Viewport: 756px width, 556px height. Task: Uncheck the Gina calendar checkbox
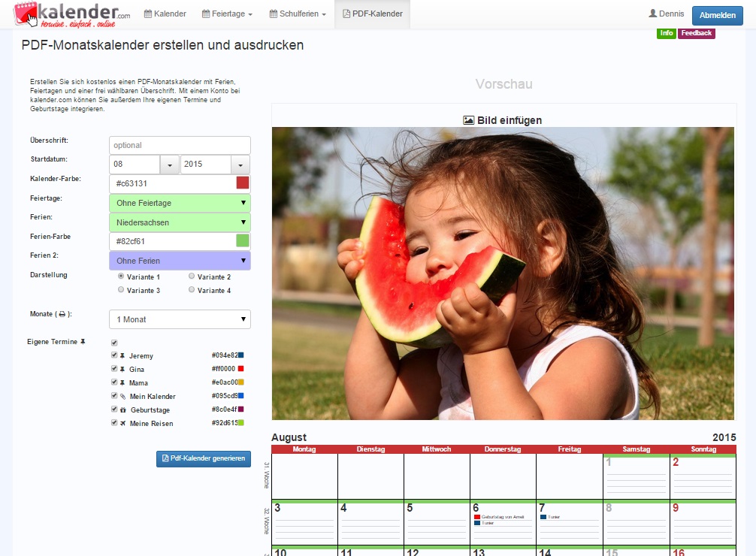pos(113,369)
